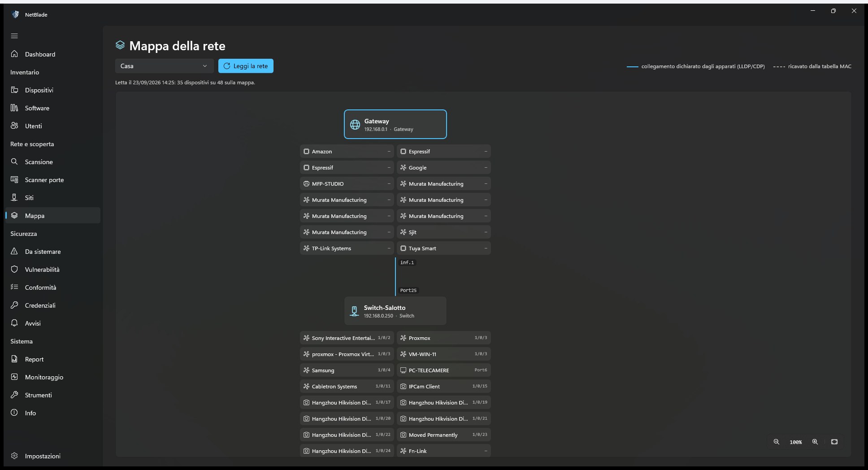Select Hikvision device on port 1/0/19
Image resolution: width=868 pixels, height=470 pixels.
pos(444,403)
